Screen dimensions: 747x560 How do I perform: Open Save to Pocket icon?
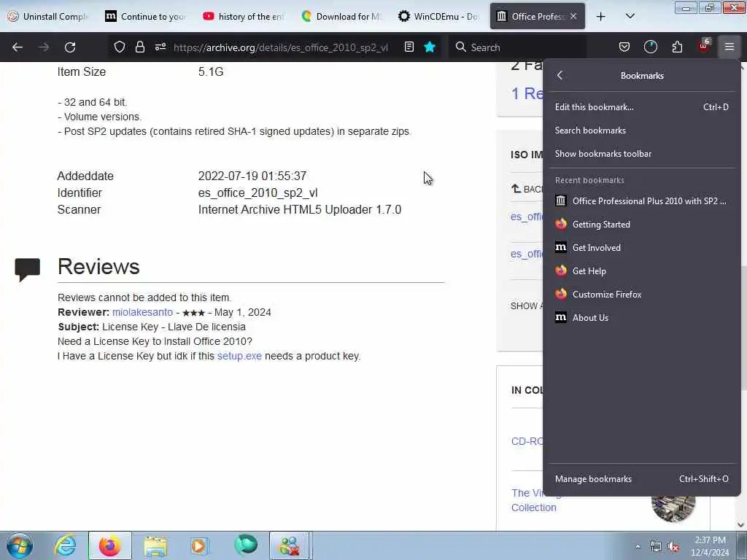[x=624, y=47]
